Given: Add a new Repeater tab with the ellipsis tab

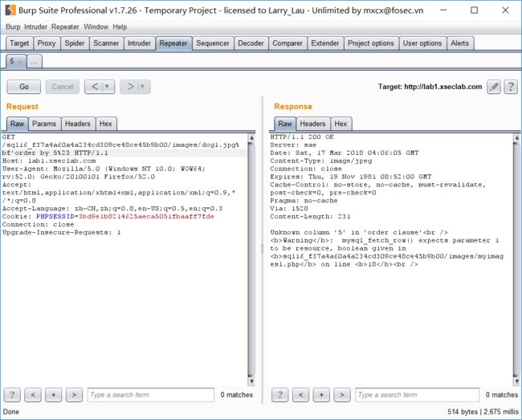Looking at the screenshot, I should pyautogui.click(x=35, y=62).
